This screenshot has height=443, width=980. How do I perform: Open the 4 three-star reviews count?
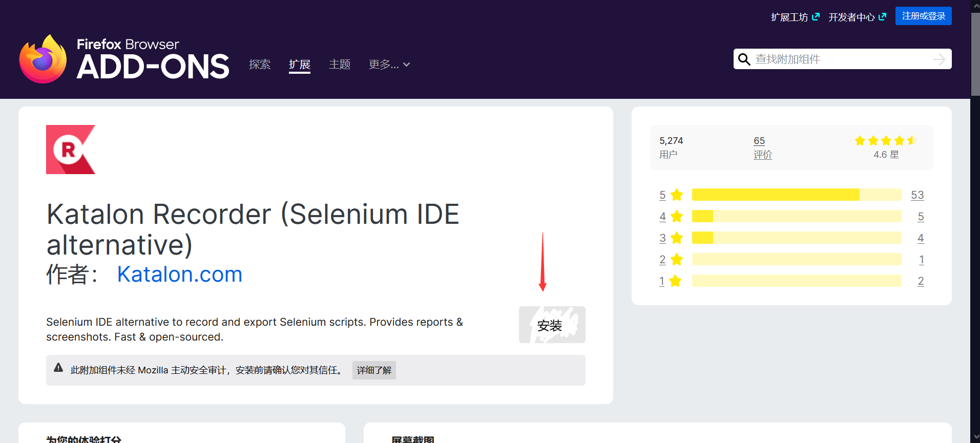click(921, 238)
